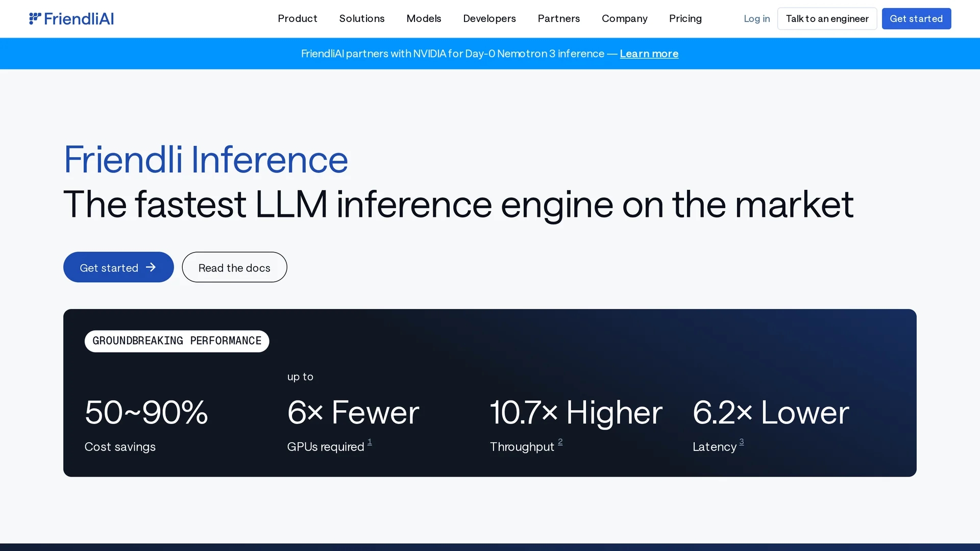The width and height of the screenshot is (980, 551).
Task: Click Talk to an engineer button
Action: 827,19
